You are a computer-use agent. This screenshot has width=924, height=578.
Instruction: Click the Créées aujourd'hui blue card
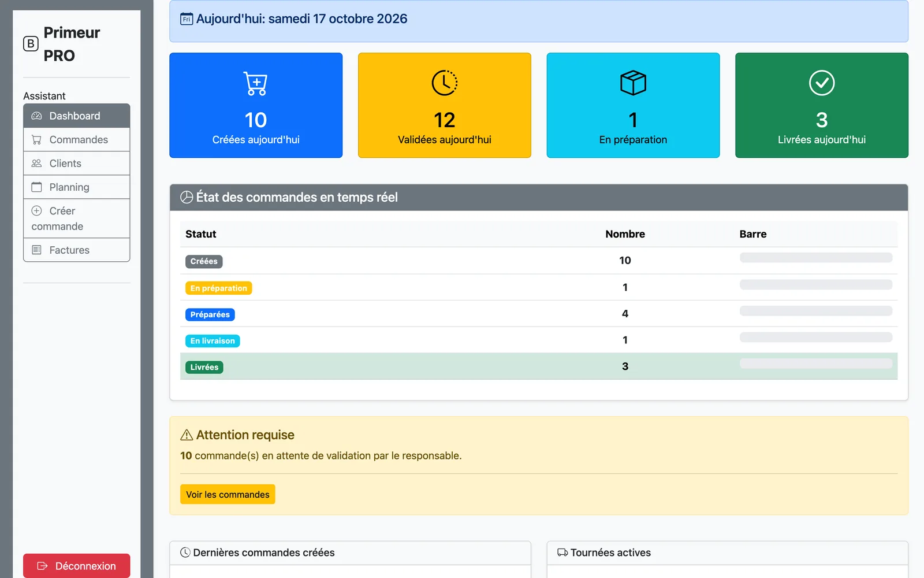coord(256,105)
